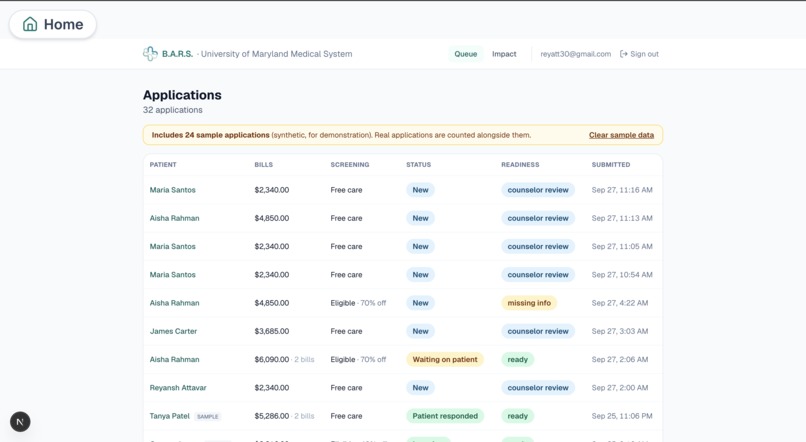
Task: Click the Waiting on patient status badge
Action: coord(445,359)
